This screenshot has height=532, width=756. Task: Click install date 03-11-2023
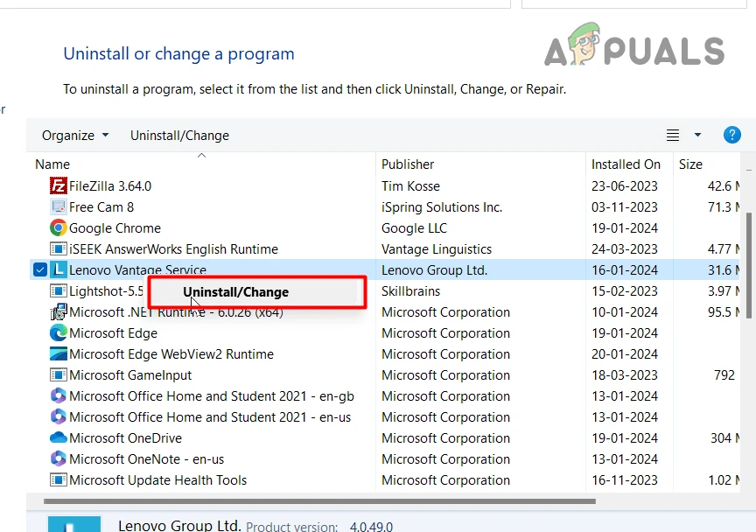click(x=625, y=206)
